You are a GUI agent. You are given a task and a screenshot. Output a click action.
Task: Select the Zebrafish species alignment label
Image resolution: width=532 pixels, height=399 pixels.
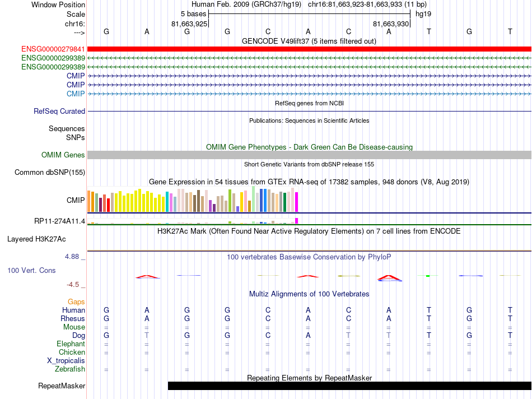(70, 369)
